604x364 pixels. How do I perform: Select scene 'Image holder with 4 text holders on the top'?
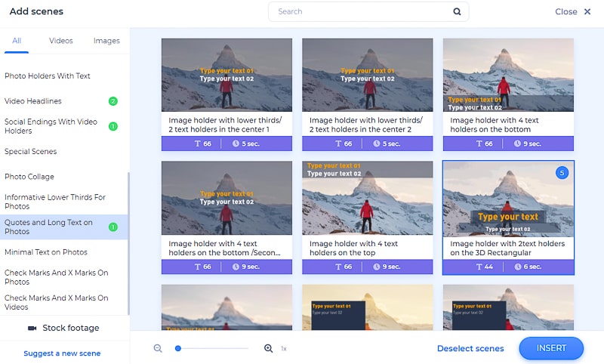[367, 217]
